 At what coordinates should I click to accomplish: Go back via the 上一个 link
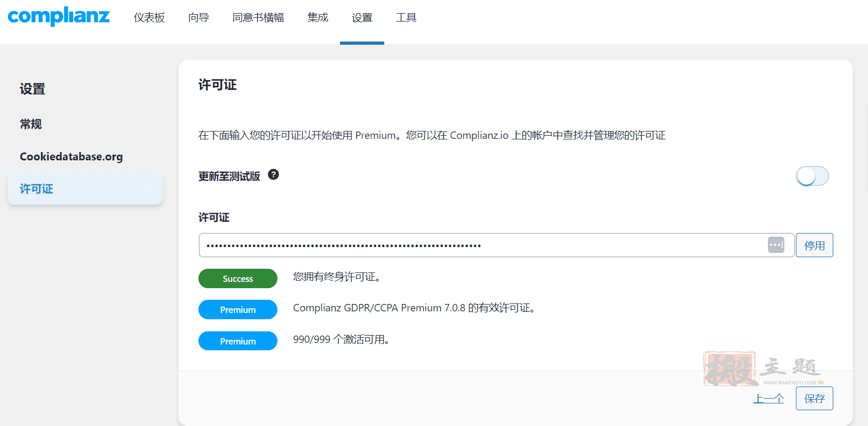(769, 399)
